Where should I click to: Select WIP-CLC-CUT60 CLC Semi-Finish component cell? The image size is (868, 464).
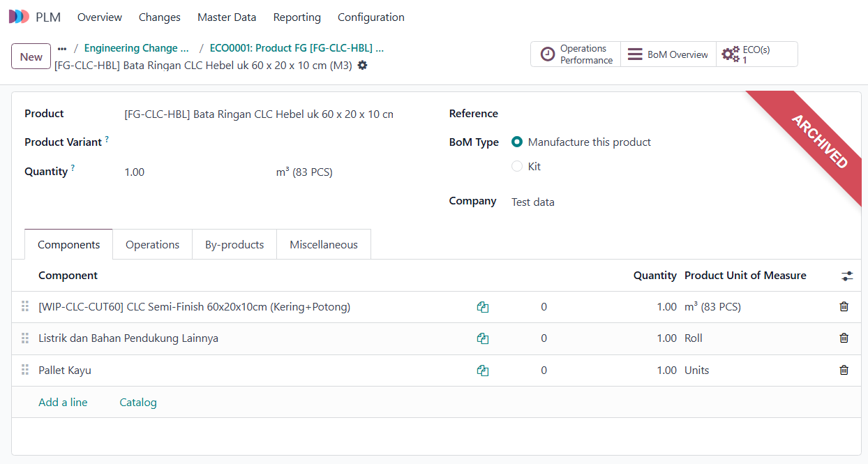point(195,307)
